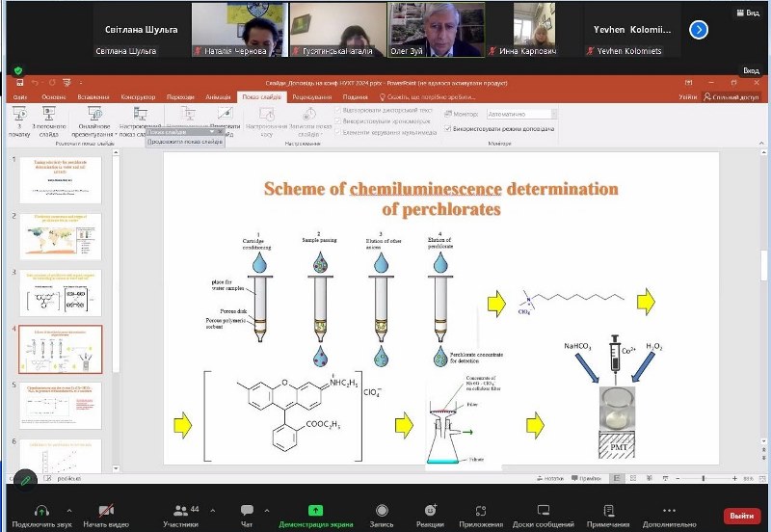Click the zoom-out minus button
The height and width of the screenshot is (532, 771).
[x=678, y=478]
